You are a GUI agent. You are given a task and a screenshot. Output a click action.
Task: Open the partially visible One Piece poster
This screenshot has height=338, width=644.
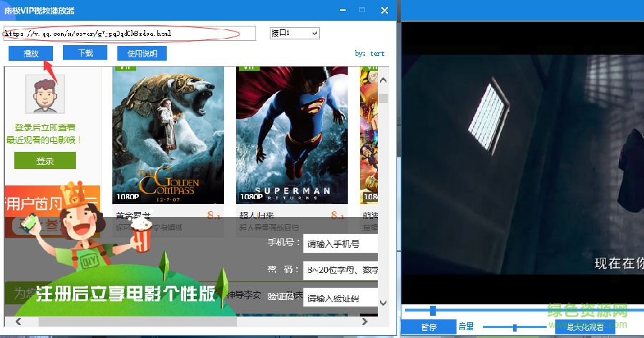click(369, 135)
